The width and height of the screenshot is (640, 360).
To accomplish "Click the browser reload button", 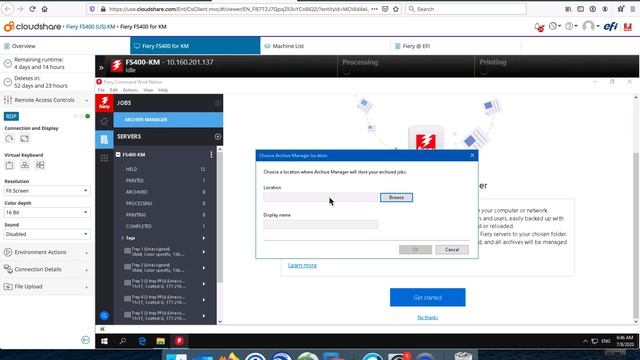I will (x=32, y=9).
